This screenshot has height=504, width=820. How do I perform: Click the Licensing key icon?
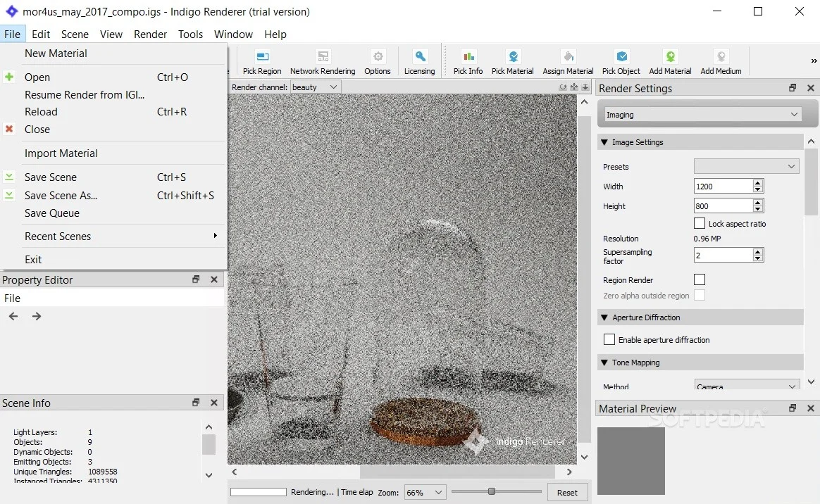click(420, 56)
